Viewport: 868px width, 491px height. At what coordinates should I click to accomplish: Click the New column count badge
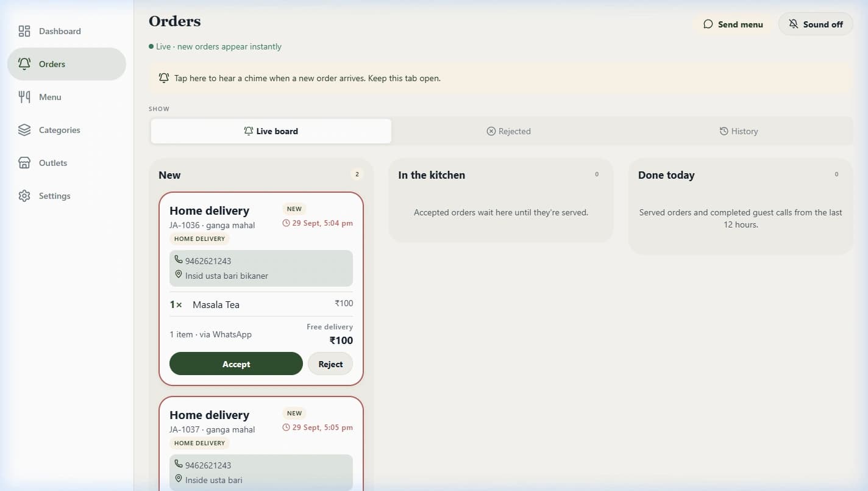coord(357,174)
